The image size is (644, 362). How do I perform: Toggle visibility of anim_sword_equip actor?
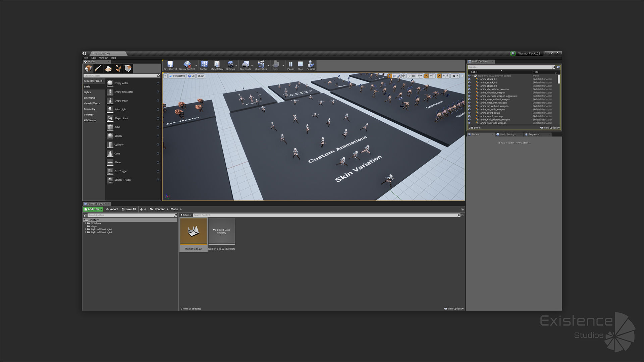469,113
